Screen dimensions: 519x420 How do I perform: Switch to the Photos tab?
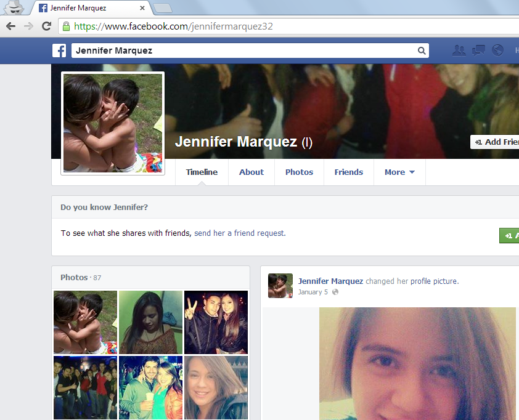pos(299,172)
